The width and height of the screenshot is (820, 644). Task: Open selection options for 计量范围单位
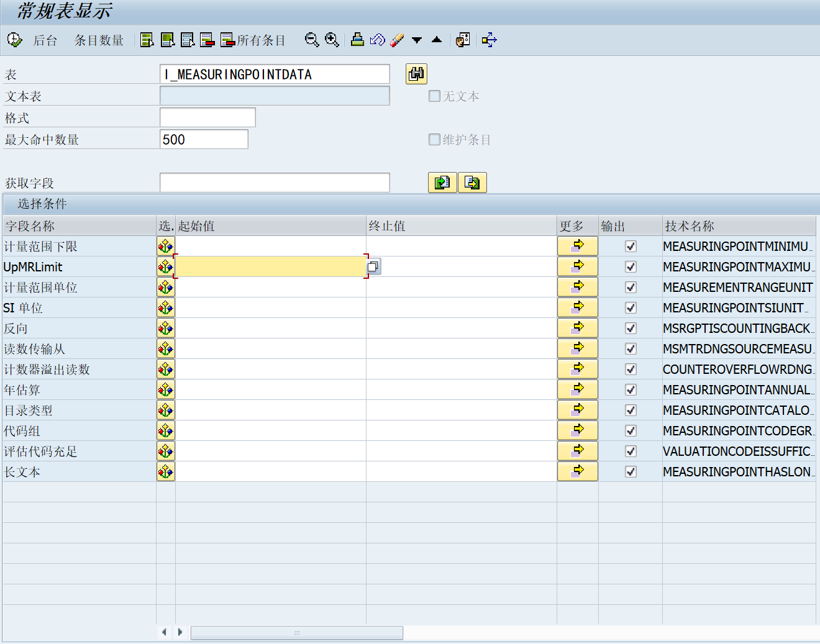[165, 288]
